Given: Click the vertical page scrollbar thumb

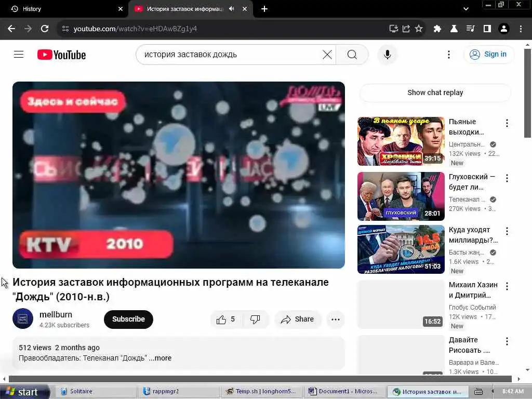Looking at the screenshot, I should (527, 94).
